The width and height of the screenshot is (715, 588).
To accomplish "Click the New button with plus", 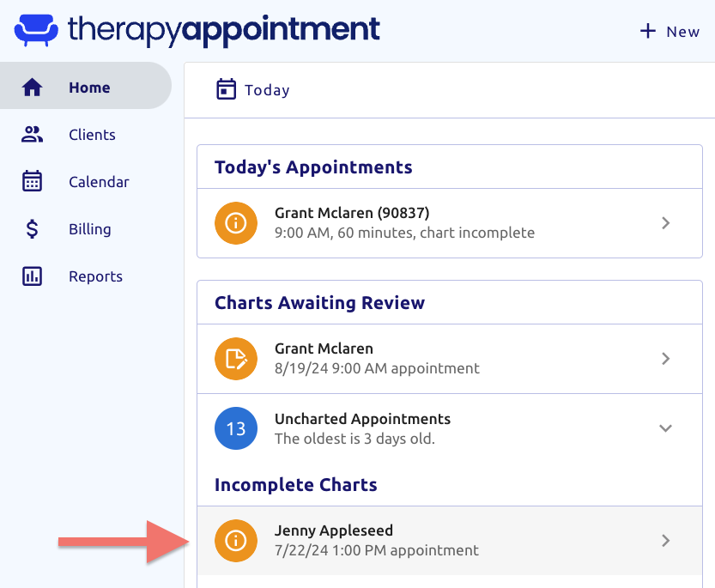I will click(x=670, y=32).
